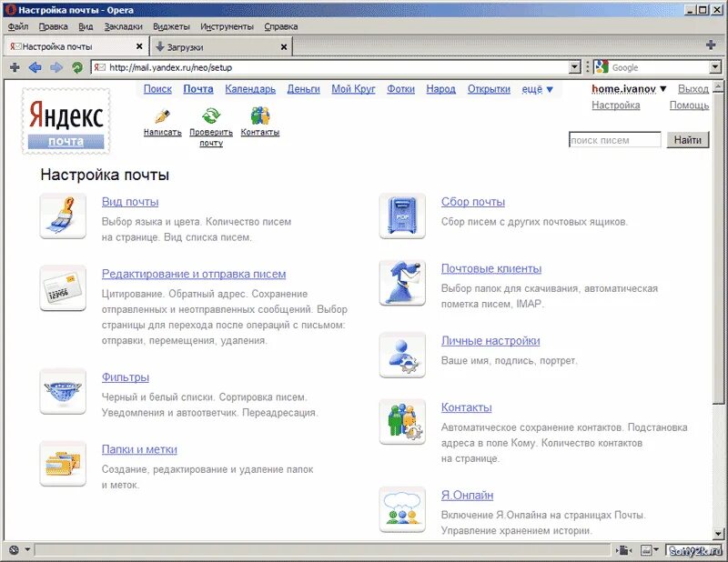Go to Мой Круг in top navigation
The width and height of the screenshot is (728, 562).
[x=353, y=89]
